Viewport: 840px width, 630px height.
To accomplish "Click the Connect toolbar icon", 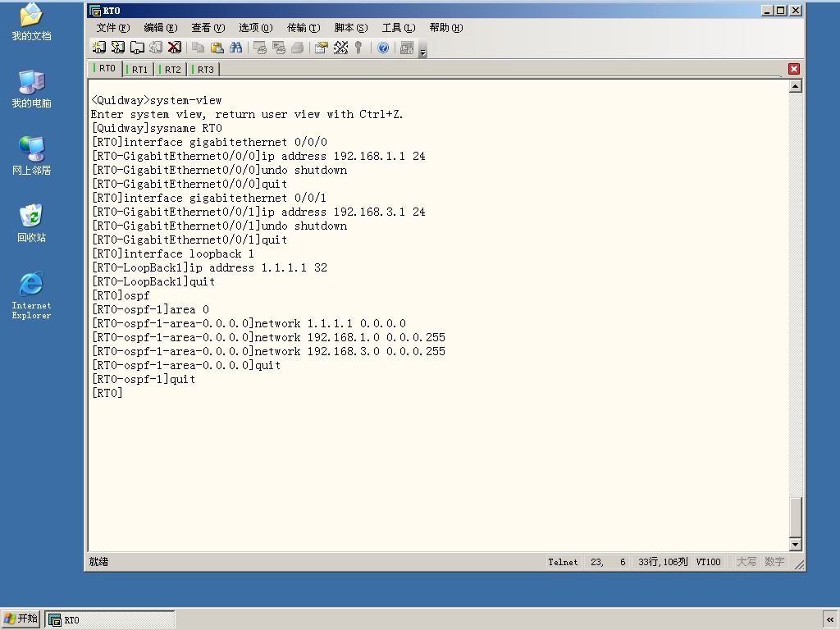I will tap(99, 48).
